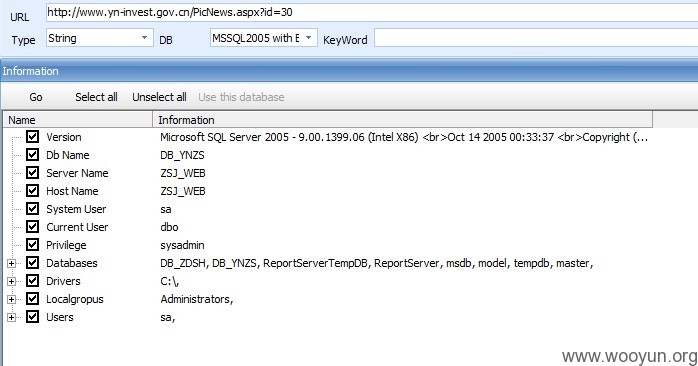The width and height of the screenshot is (698, 366).
Task: Expand the Users tree node
Action: point(12,317)
